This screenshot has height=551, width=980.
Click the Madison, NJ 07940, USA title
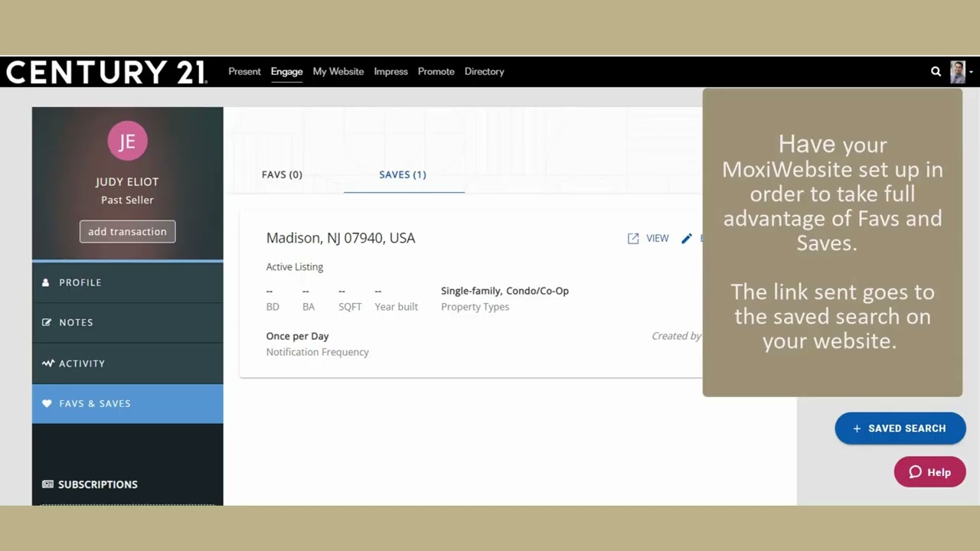(341, 238)
